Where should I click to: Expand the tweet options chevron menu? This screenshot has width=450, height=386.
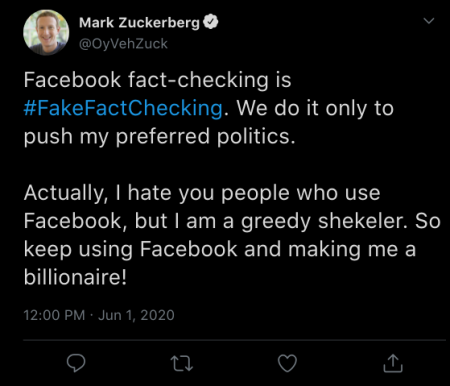[429, 21]
